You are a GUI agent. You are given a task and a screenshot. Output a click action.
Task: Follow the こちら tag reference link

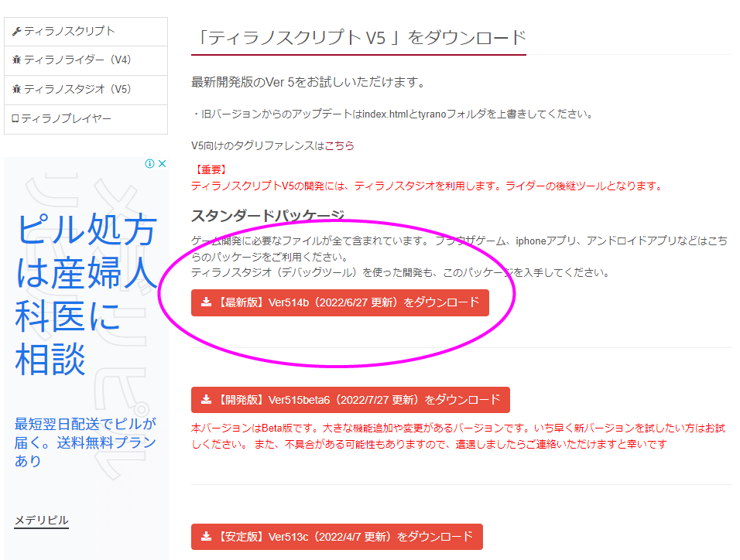[x=339, y=145]
